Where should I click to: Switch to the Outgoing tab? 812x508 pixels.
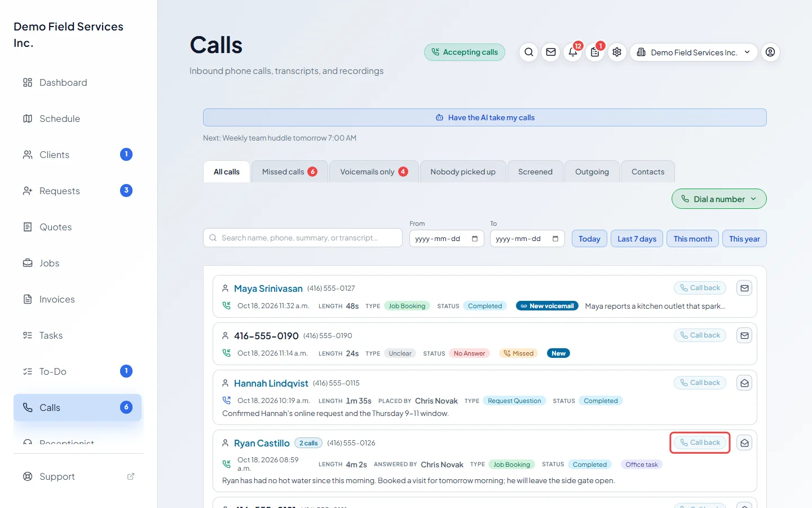592,172
